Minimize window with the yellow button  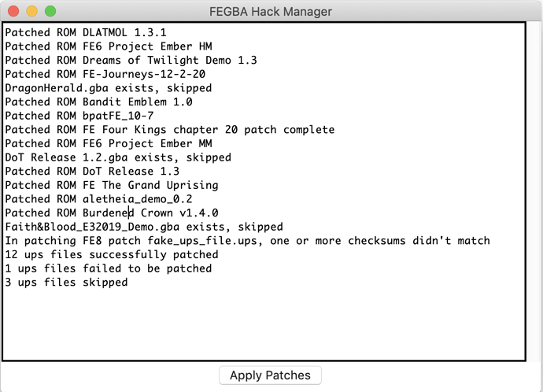[x=31, y=11]
